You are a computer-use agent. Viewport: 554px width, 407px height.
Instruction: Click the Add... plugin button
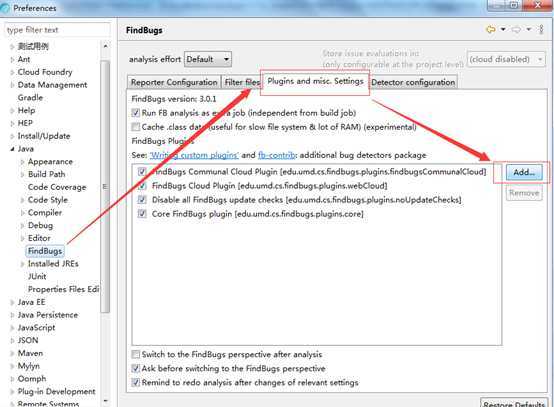524,173
